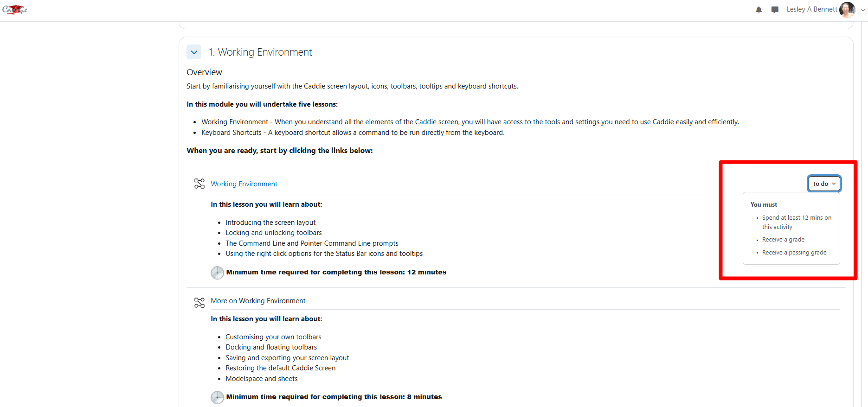Select the Receive a passing grade requirement
Image resolution: width=868 pixels, height=407 pixels.
(x=794, y=253)
